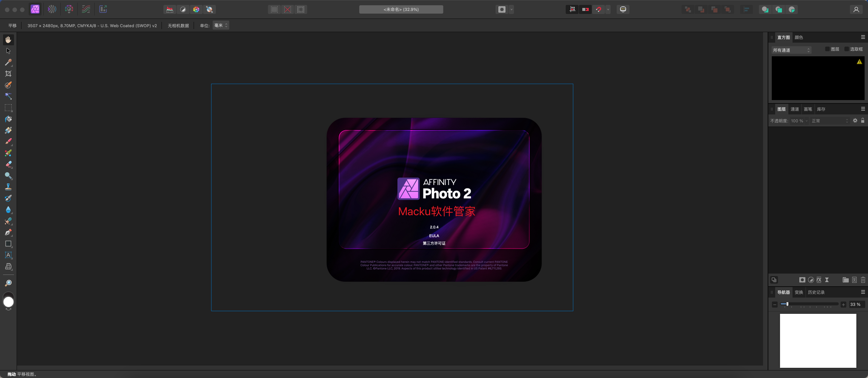Open the 正常 blend mode dropdown
Screen dimensions: 868x378
(830, 121)
